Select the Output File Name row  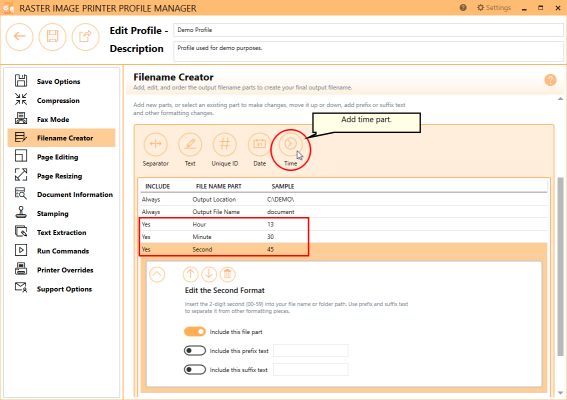coord(344,212)
